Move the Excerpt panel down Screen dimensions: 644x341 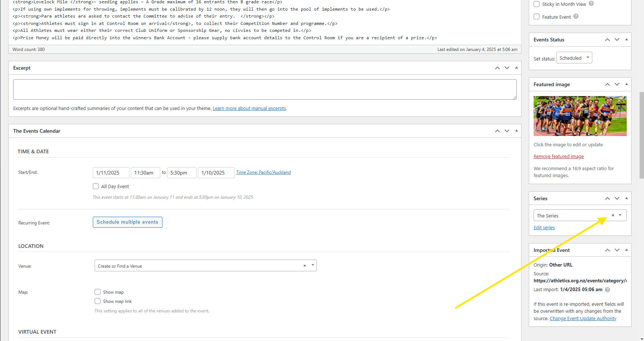click(x=507, y=68)
